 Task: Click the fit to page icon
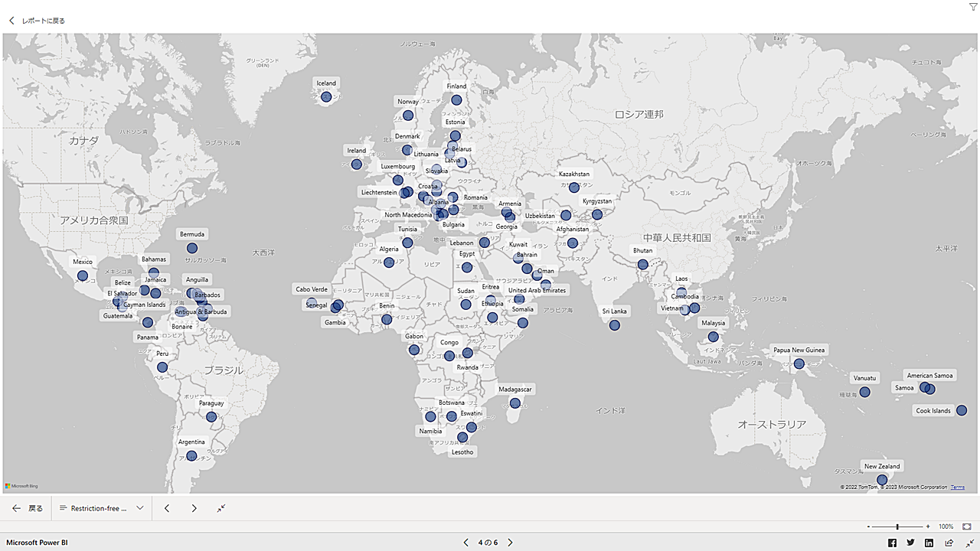[967, 527]
